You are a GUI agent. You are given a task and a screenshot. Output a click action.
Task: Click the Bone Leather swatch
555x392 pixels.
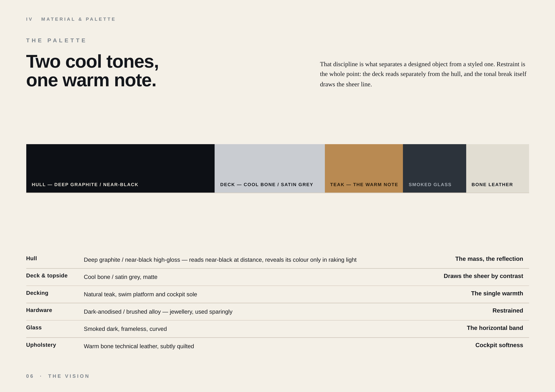pyautogui.click(x=497, y=168)
